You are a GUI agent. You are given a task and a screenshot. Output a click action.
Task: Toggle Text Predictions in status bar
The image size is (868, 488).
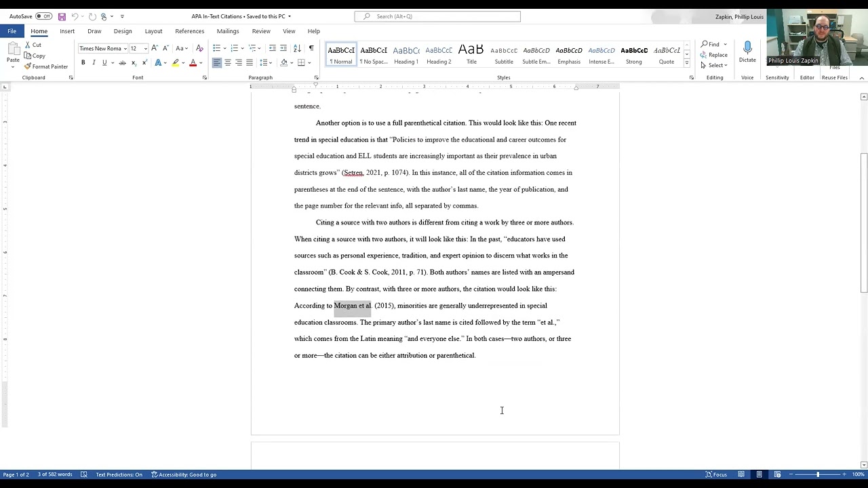click(x=119, y=474)
